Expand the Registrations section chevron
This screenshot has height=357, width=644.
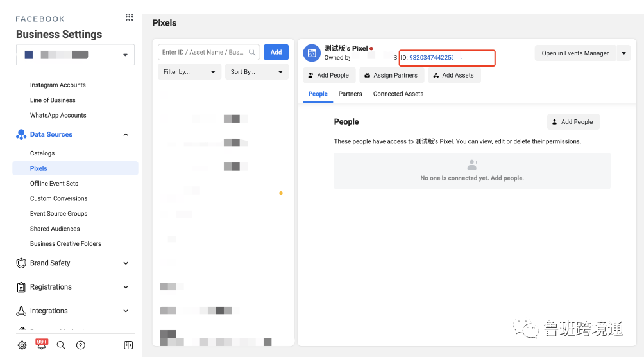[126, 287]
